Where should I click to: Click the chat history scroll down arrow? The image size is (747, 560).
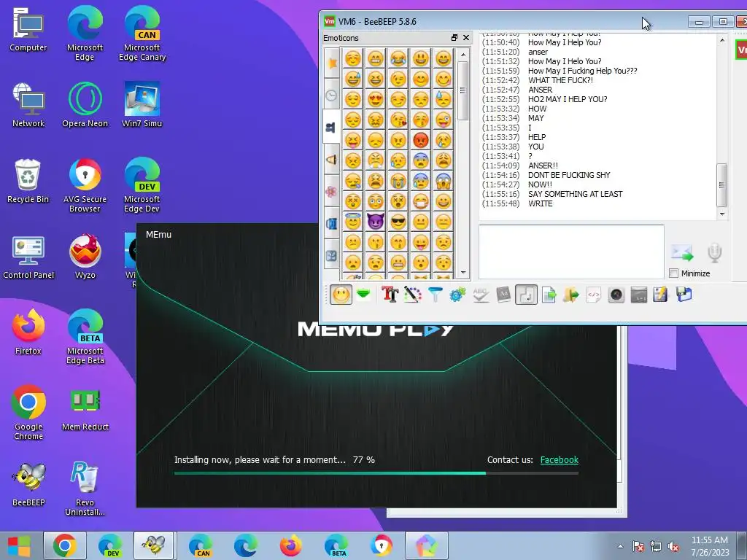coord(721,214)
